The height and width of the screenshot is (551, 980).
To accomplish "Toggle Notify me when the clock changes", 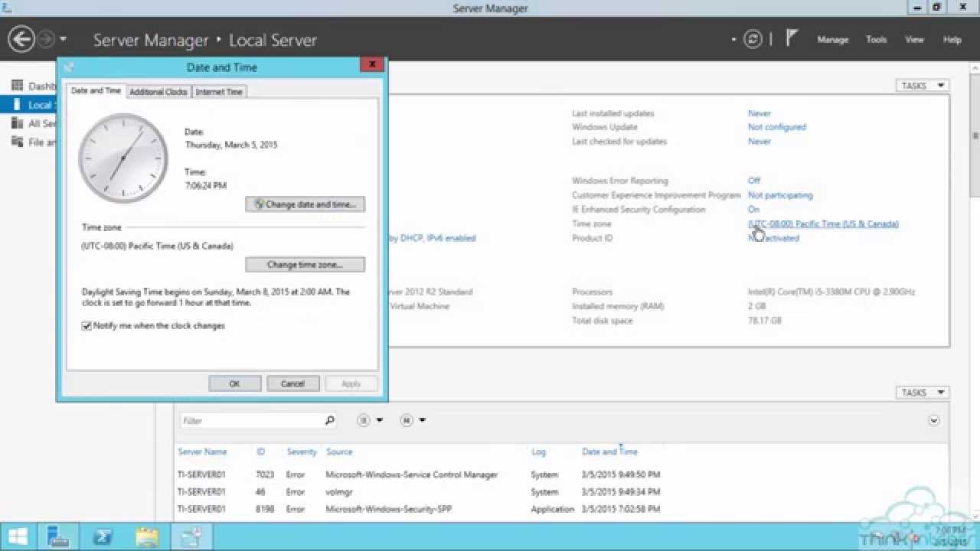I will click(x=87, y=326).
